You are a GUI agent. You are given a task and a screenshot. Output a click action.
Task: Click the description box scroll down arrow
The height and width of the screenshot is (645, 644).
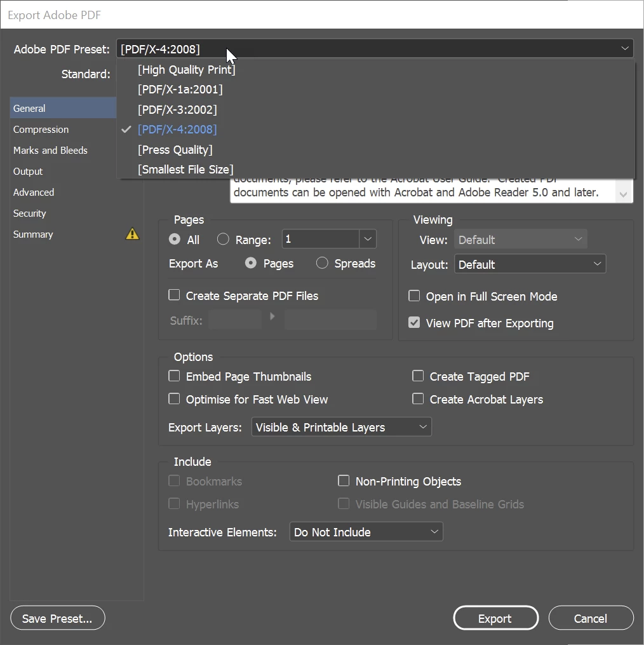pos(623,194)
